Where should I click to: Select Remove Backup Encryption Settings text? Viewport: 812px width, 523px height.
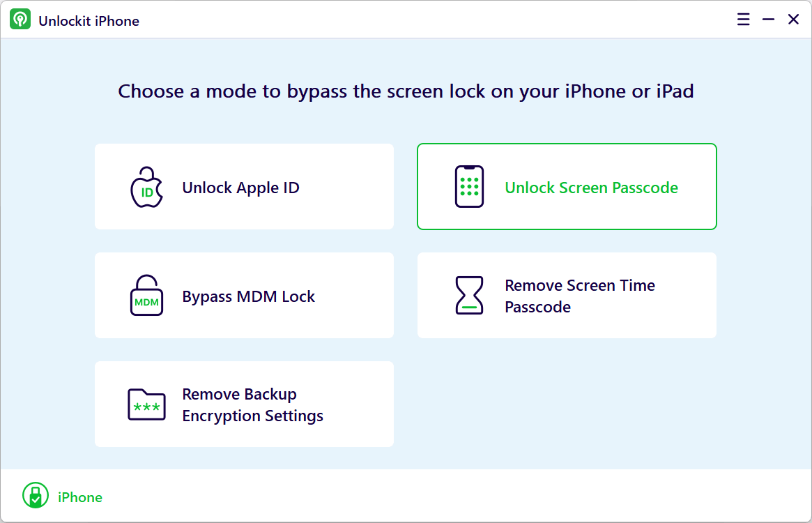pos(252,404)
